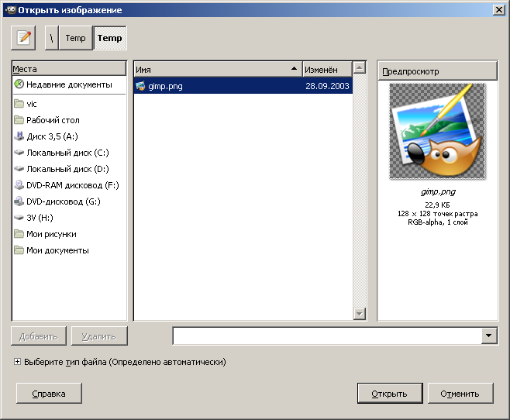Viewport: 510px width, 420px height.
Task: Navigate to the root backslash path button
Action: [52, 38]
